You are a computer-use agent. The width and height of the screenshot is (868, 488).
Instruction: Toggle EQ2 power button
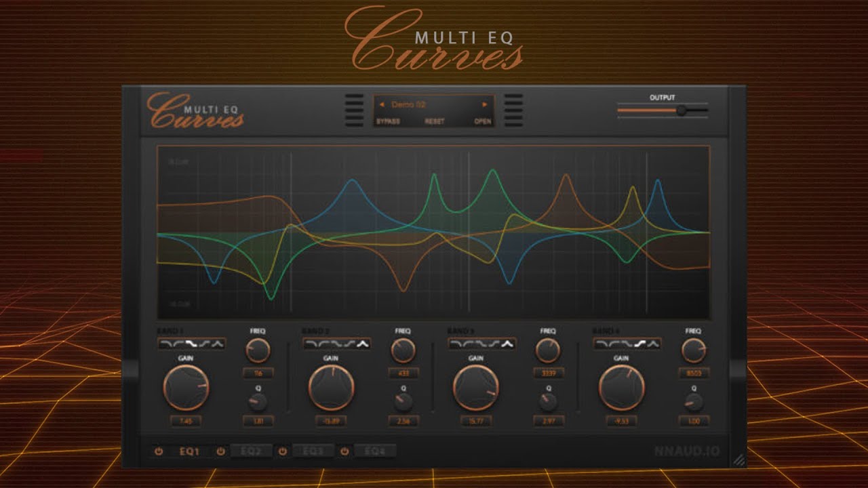click(220, 451)
